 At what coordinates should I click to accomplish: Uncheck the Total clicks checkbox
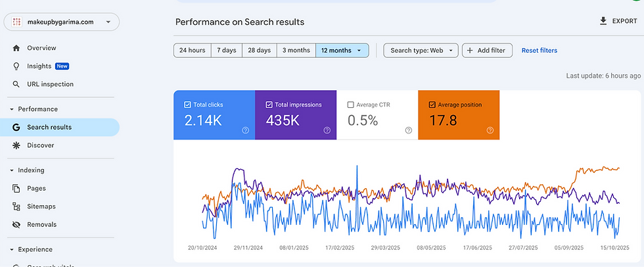(188, 105)
